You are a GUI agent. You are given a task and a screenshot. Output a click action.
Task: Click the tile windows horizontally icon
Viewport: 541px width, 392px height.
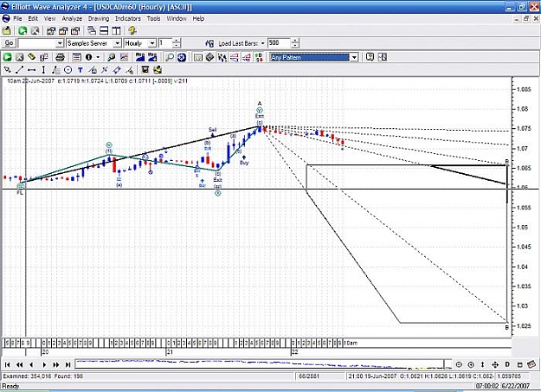pos(104,30)
